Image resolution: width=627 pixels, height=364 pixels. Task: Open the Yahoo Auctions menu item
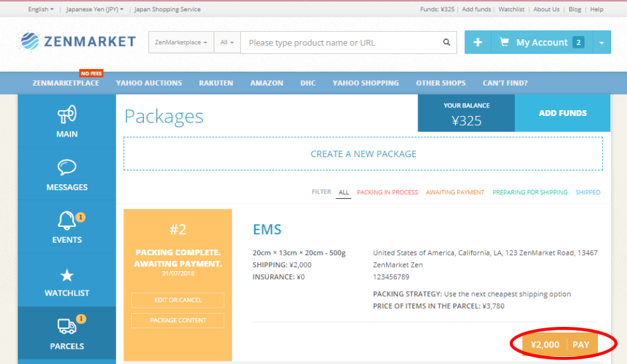coord(149,83)
